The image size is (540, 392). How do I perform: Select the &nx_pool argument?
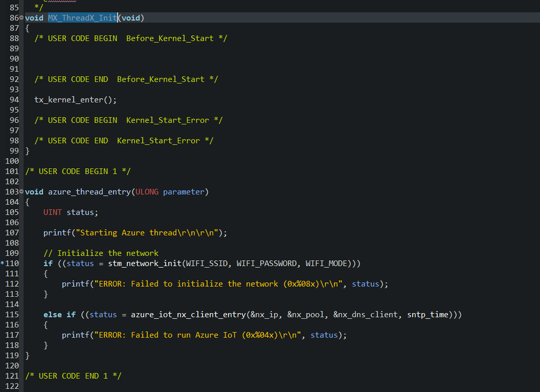point(306,315)
